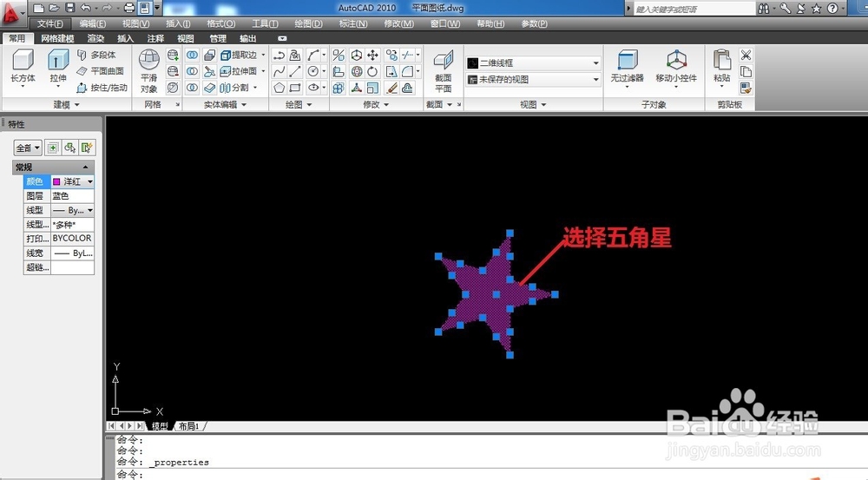Open the 全部 selection dropdown in 特性 panel
This screenshot has width=868, height=480.
coord(28,148)
